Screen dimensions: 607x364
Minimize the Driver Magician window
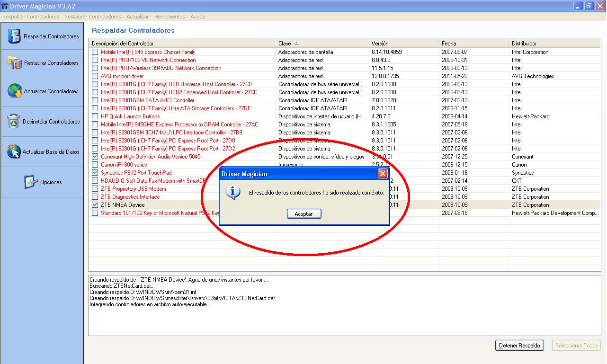pos(579,6)
